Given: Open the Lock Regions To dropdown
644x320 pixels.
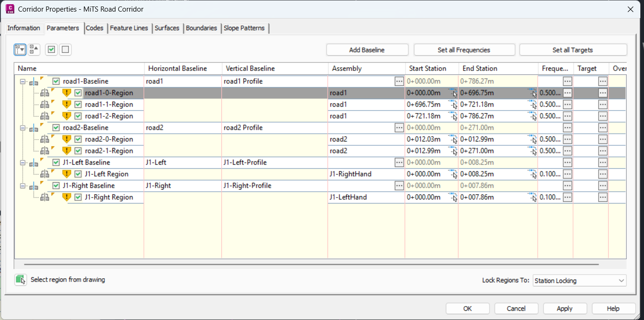Looking at the screenshot, I should point(580,281).
